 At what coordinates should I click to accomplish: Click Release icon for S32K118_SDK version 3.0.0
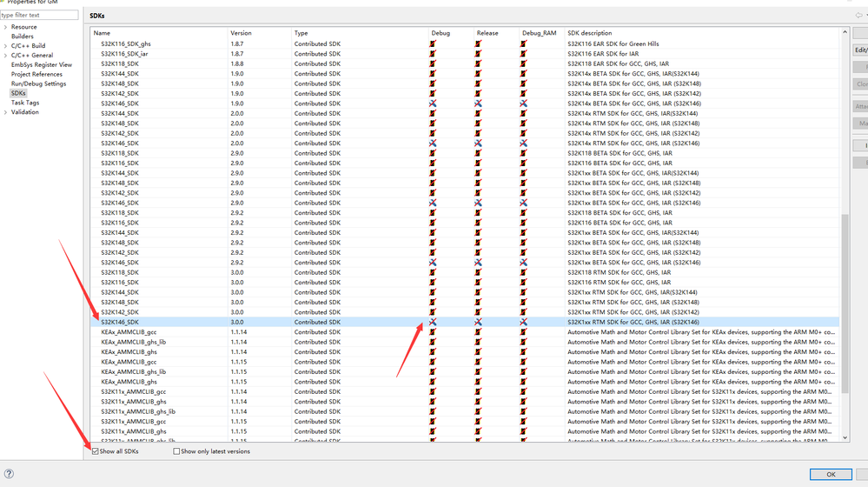[x=478, y=272]
